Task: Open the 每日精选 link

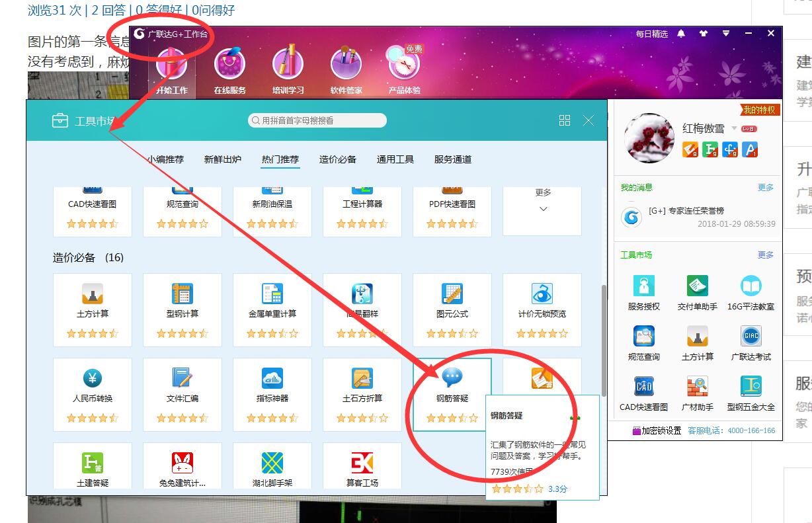Action: 652,34
